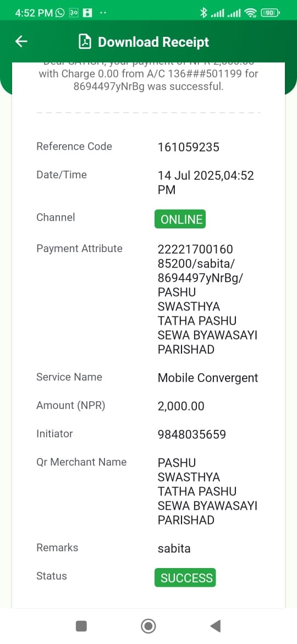Select reference code 161059235
Viewport: 297px width, 644px height.
point(189,147)
